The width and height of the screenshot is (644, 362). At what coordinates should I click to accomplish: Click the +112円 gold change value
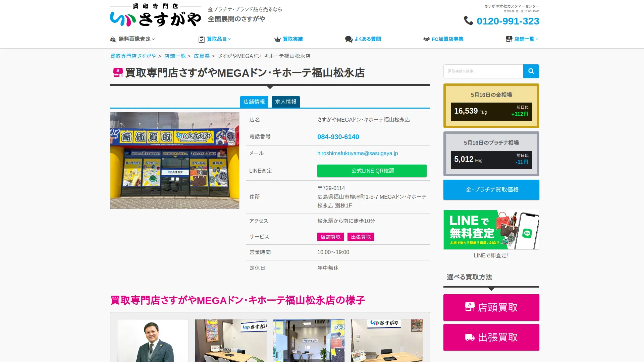[520, 114]
